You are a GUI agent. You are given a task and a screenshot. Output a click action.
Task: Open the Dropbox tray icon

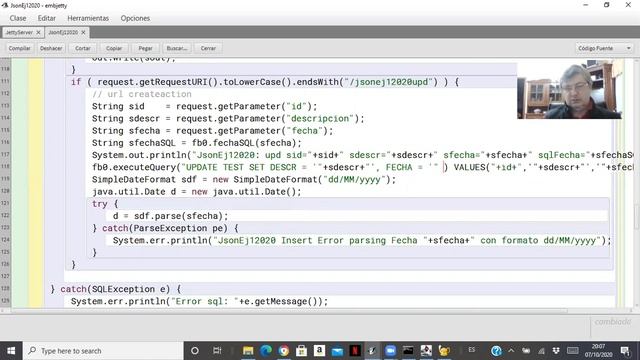pyautogui.click(x=556, y=351)
